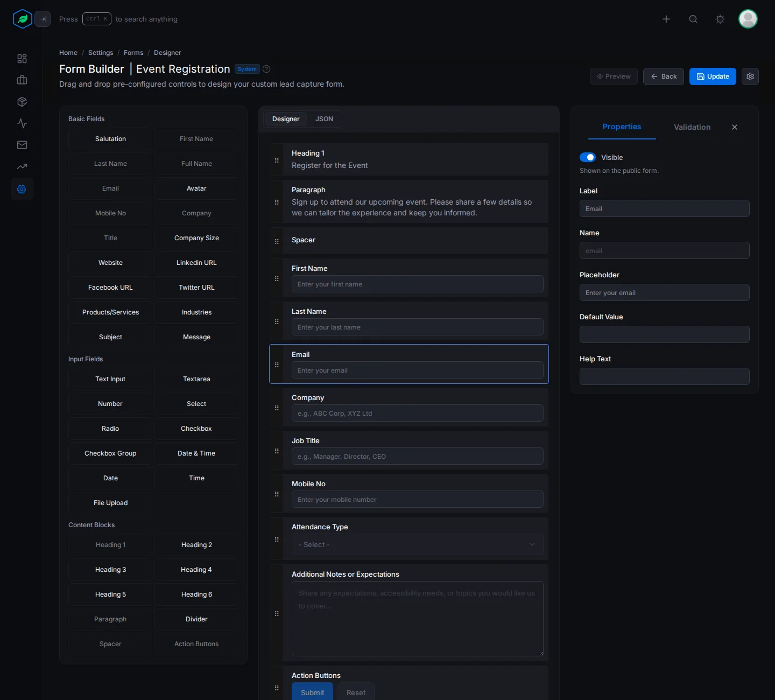
Task: Click the Label input field in properties
Action: coord(665,208)
